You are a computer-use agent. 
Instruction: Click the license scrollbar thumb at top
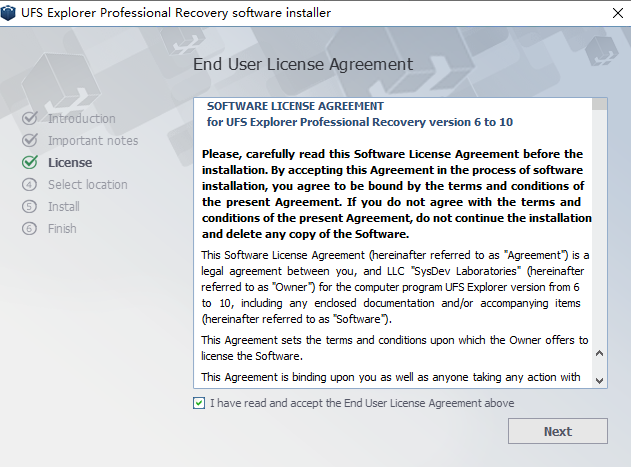[599, 103]
